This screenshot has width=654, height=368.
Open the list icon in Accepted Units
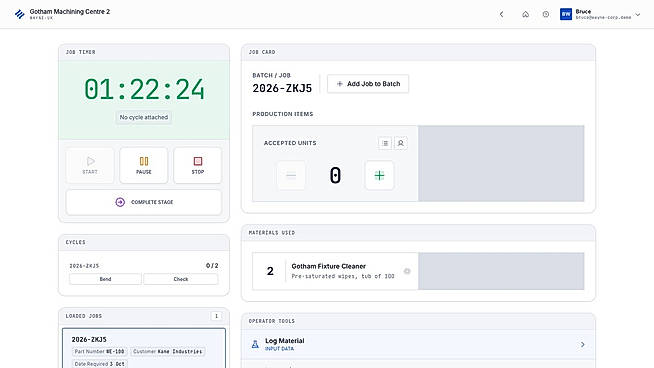385,143
